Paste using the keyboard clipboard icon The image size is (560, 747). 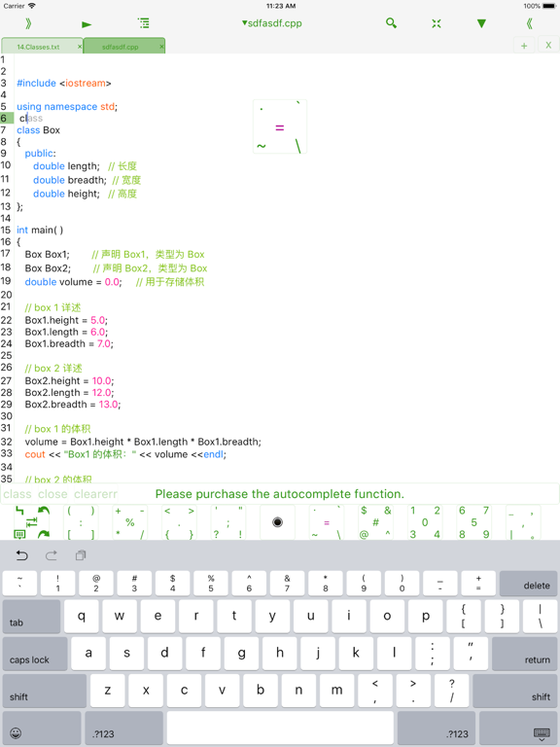[81, 555]
